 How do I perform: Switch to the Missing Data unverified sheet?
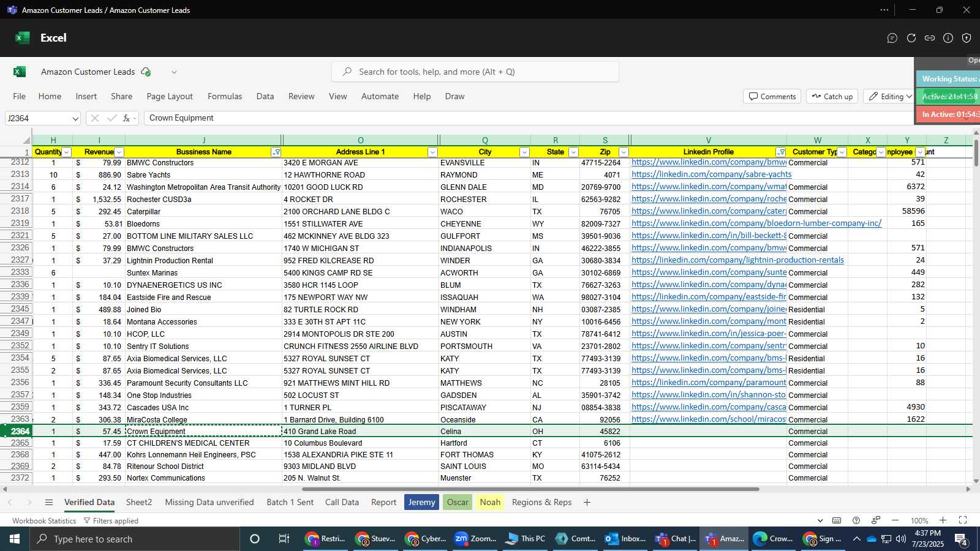(x=209, y=502)
